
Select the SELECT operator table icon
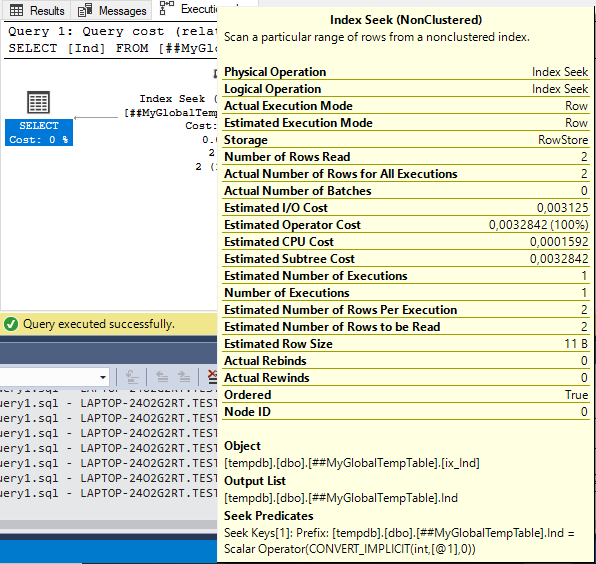38,102
